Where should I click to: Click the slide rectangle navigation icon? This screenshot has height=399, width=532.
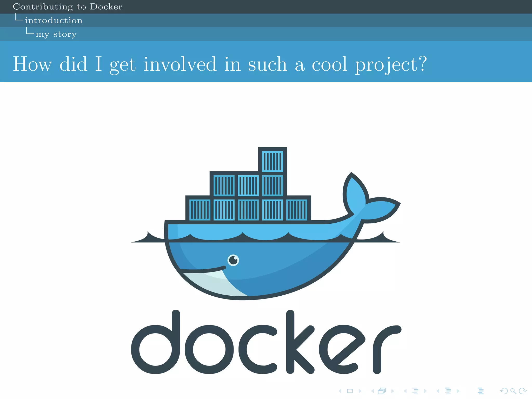(x=350, y=391)
